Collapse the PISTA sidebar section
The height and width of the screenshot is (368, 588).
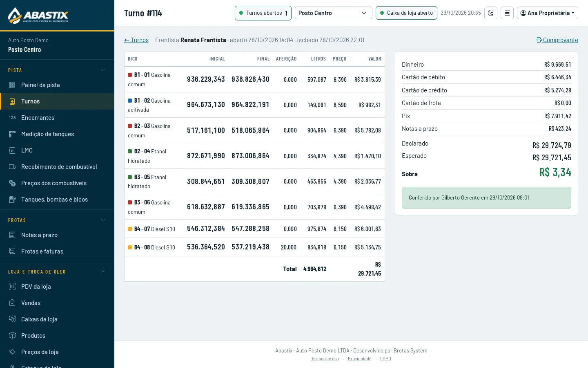click(57, 70)
